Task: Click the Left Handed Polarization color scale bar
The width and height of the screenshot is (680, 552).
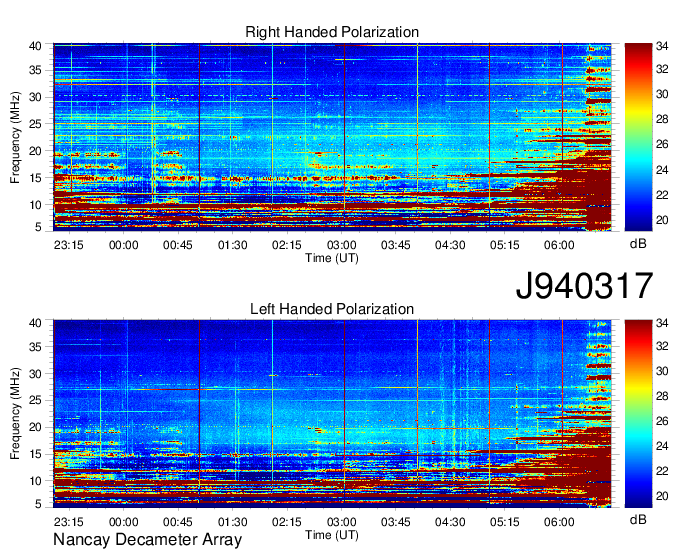Action: (638, 414)
